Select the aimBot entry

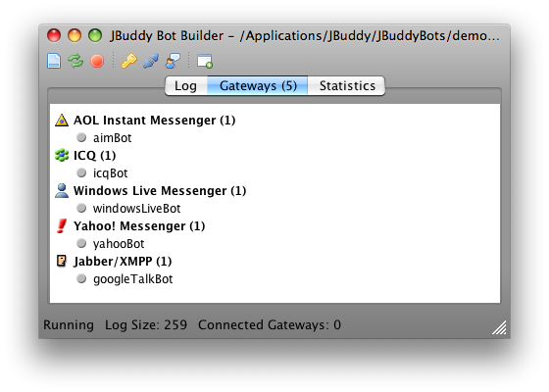[x=112, y=138]
